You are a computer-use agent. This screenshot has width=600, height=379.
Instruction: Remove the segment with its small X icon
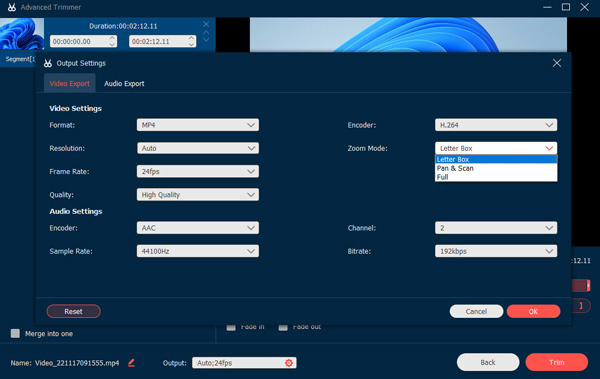point(206,24)
